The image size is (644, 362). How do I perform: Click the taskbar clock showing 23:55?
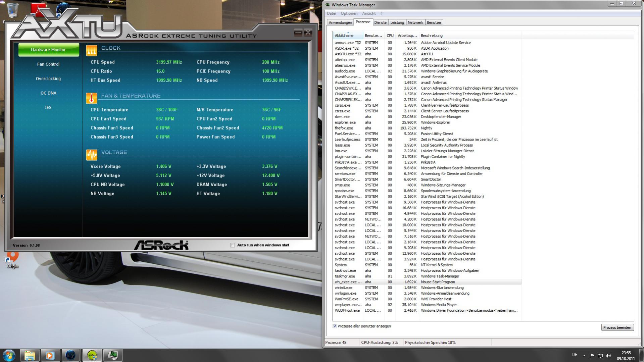point(626,353)
